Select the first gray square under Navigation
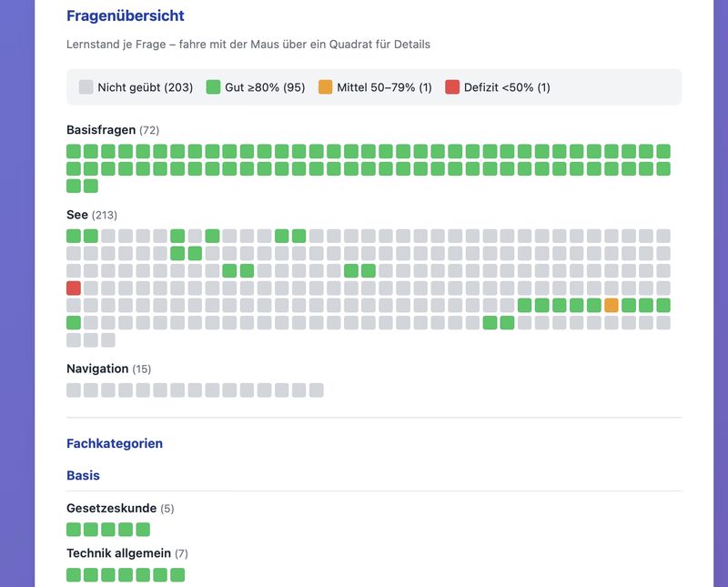728x587 pixels. (74, 390)
